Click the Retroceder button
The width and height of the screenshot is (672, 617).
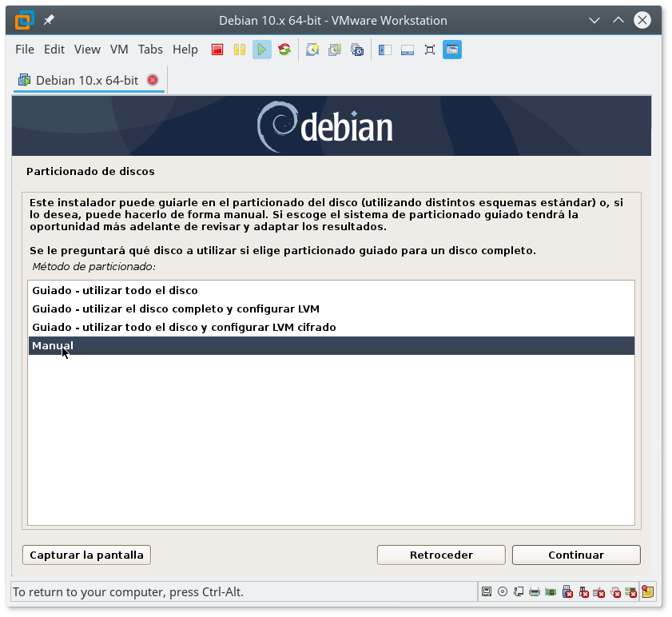pyautogui.click(x=441, y=555)
